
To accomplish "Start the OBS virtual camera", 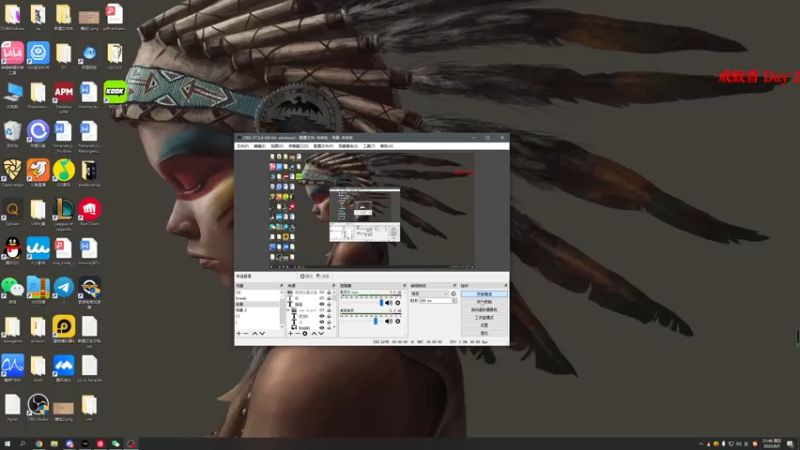I will 484,310.
